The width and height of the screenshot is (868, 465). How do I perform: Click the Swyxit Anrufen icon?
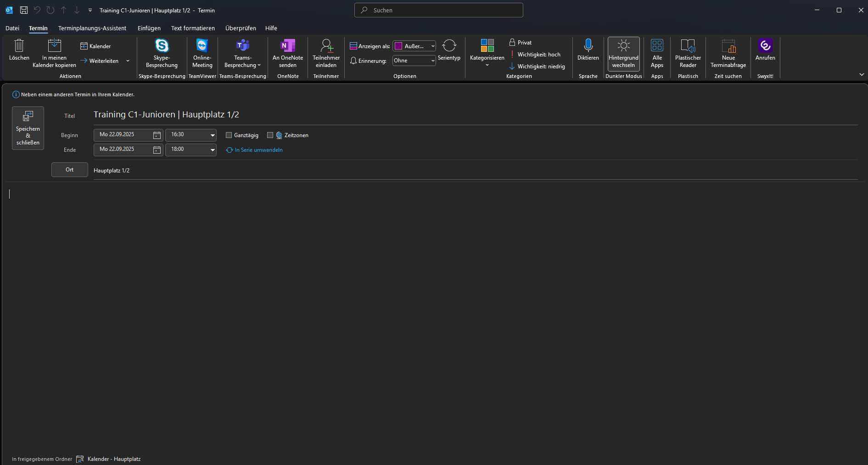[765, 46]
